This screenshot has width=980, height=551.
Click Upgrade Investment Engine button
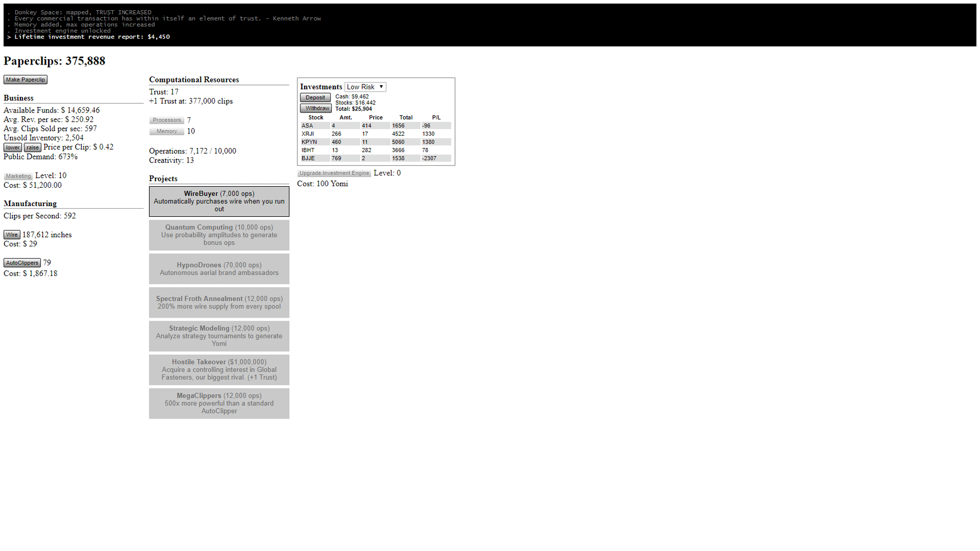pyautogui.click(x=334, y=173)
